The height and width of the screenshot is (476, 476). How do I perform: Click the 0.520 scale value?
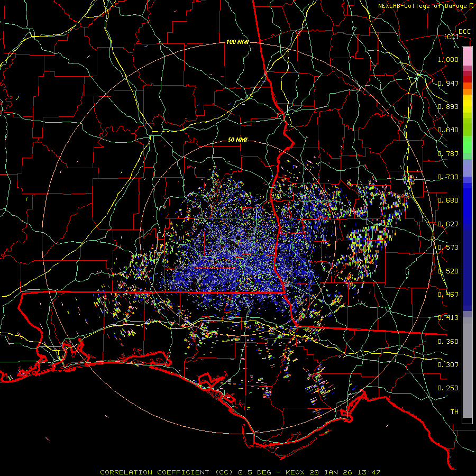pyautogui.click(x=448, y=271)
